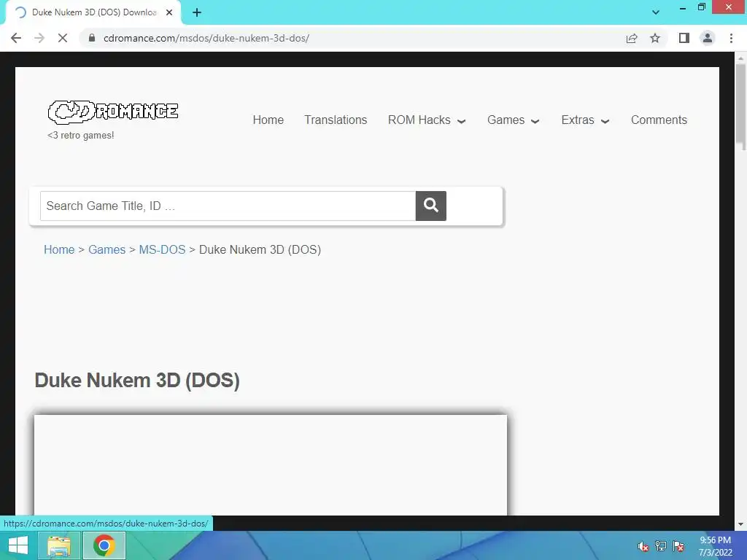The width and height of the screenshot is (747, 560).
Task: Close the Duke Nukem 3D tab
Action: click(169, 13)
